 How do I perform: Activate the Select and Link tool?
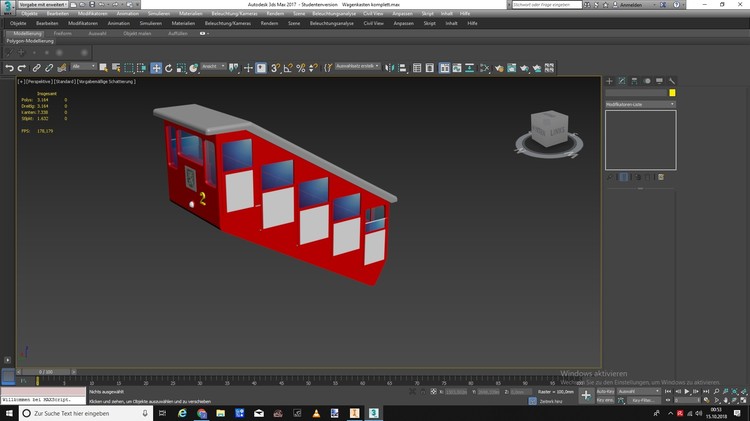pos(36,68)
